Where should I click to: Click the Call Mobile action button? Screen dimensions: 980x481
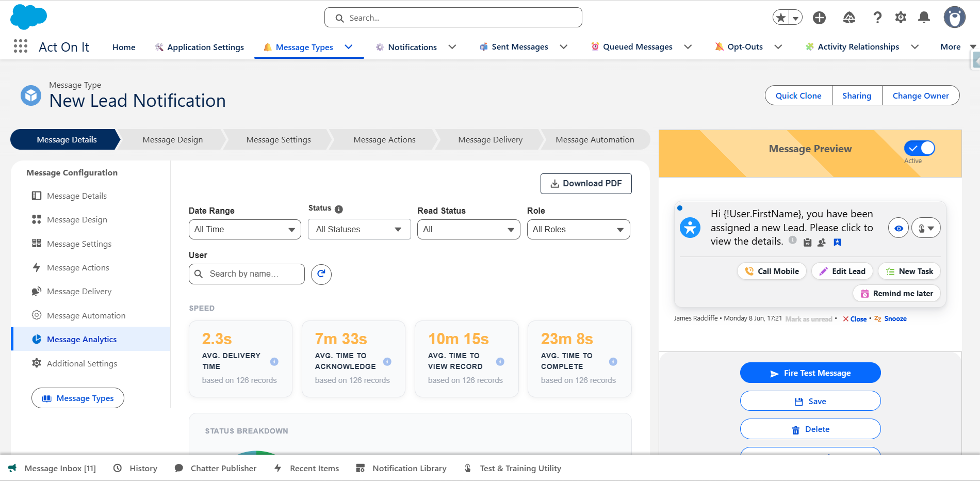(x=772, y=271)
